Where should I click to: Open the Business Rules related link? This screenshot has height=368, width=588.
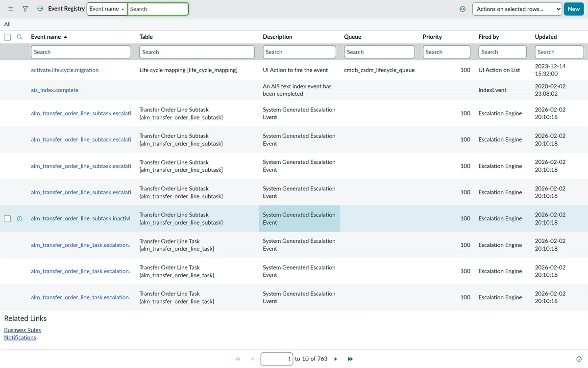pyautogui.click(x=23, y=330)
